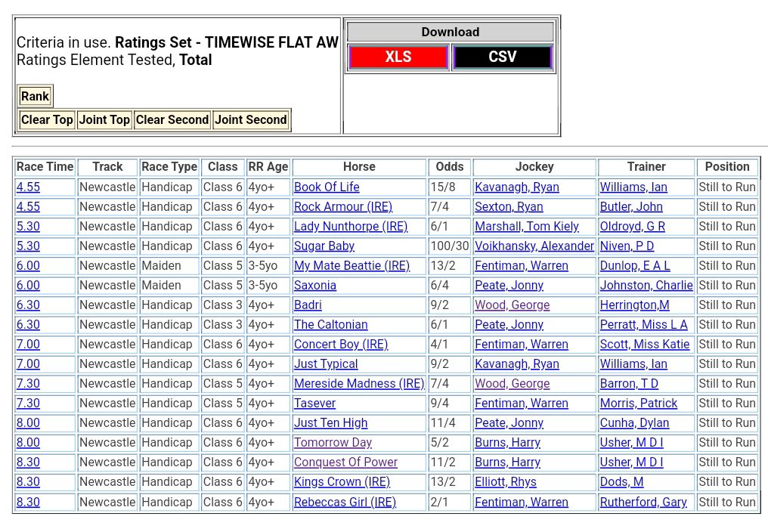Open trainer Rutherford, Gary's link
Viewport: 768px width, 532px height.
point(643,502)
